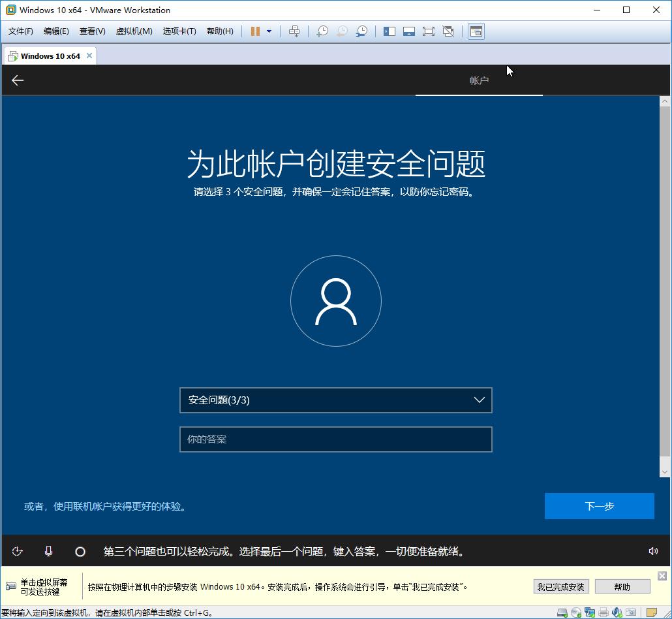Open the 虚拟机(M) menu
This screenshot has height=619, width=672.
coord(134,31)
